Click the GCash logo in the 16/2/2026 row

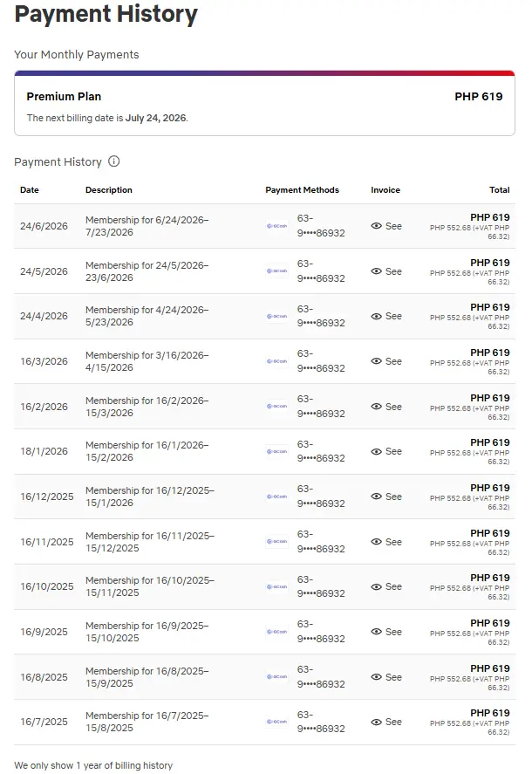coord(276,407)
